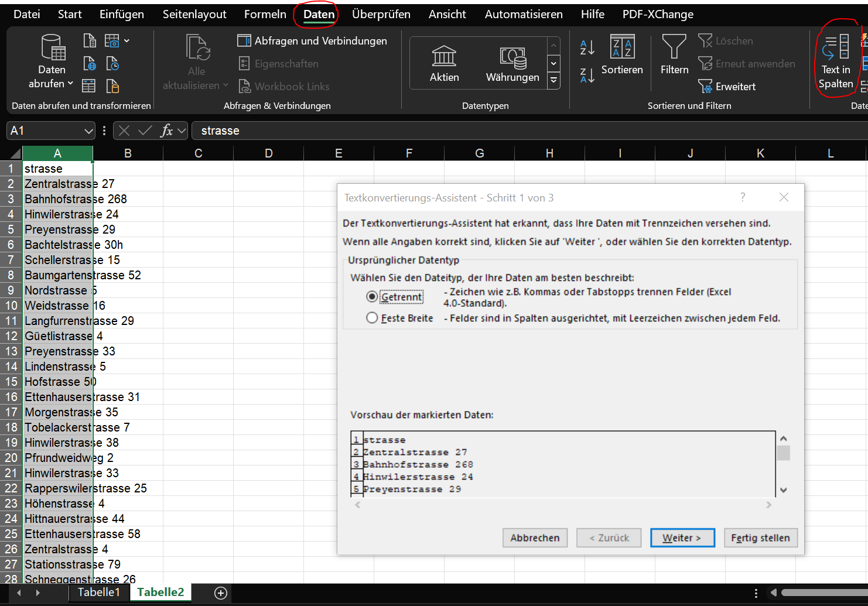
Task: Click the Name Box showing A1
Action: [x=45, y=131]
